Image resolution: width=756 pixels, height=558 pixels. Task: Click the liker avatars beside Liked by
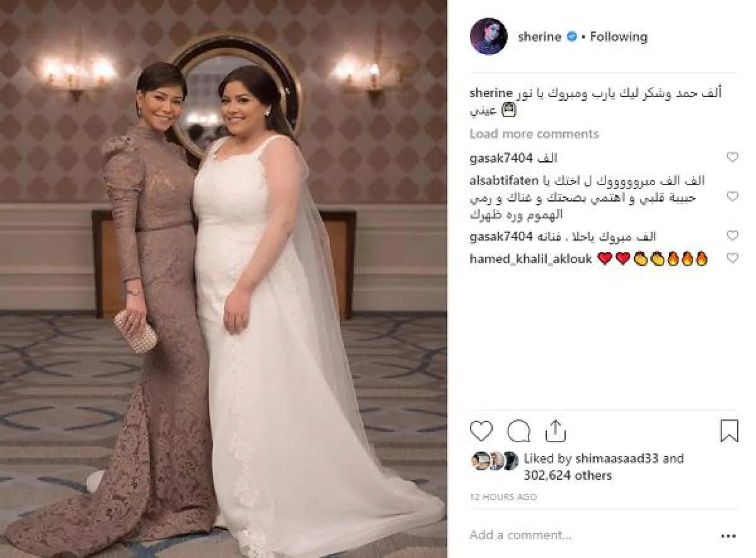click(x=495, y=461)
